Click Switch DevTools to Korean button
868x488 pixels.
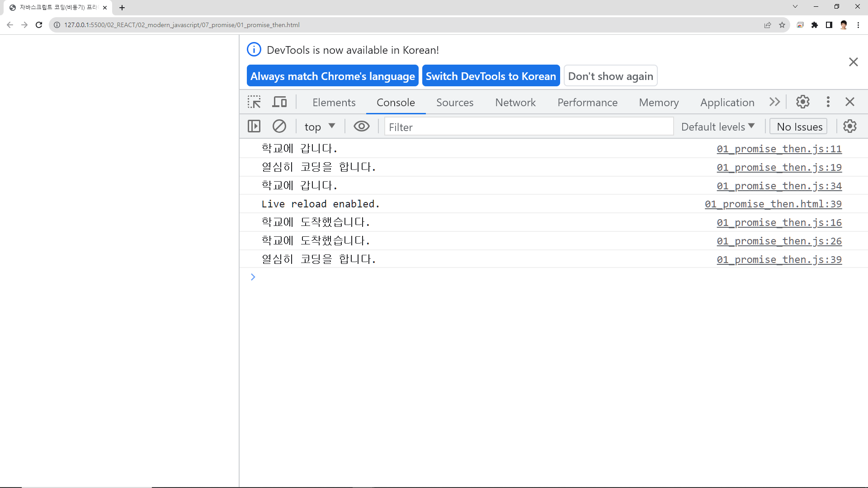(491, 76)
